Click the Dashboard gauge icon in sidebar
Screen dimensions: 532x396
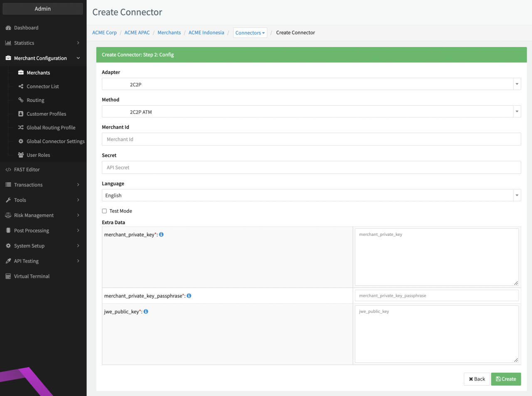coord(8,28)
